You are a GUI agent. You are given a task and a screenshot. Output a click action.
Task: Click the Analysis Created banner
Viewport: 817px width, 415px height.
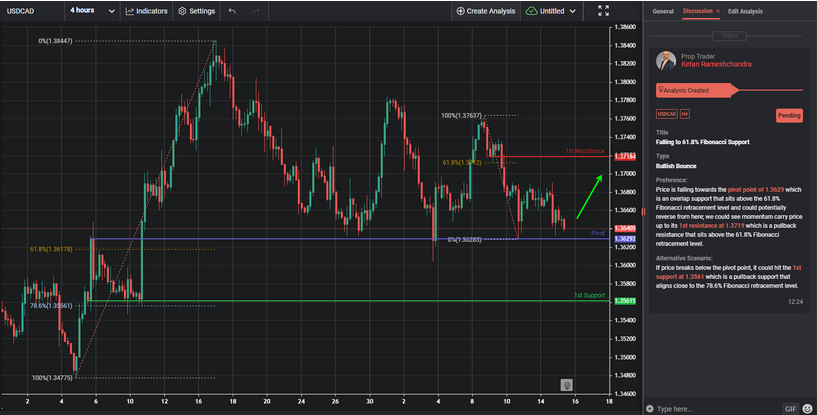(x=697, y=90)
